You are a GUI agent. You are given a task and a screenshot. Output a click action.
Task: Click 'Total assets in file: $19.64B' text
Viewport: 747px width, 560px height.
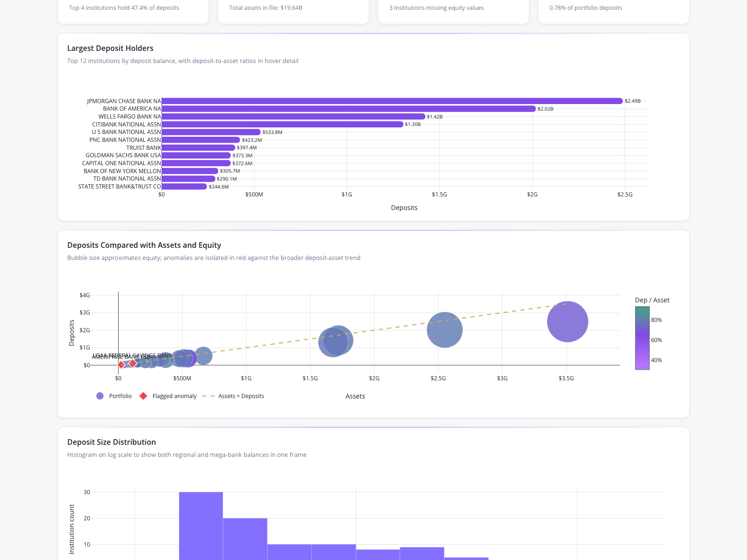point(266,8)
